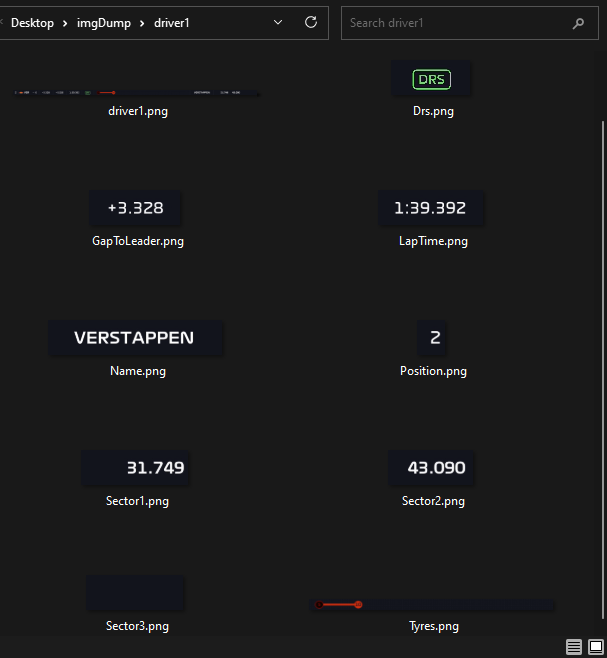Navigate to Desktop in breadcrumb
This screenshot has width=607, height=658.
click(x=32, y=22)
